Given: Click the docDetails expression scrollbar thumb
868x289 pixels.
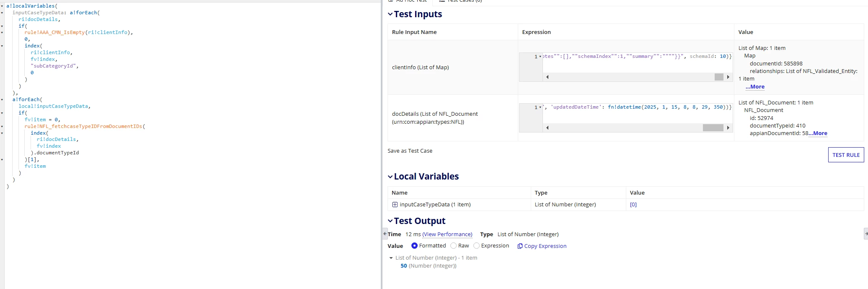Looking at the screenshot, I should (713, 128).
